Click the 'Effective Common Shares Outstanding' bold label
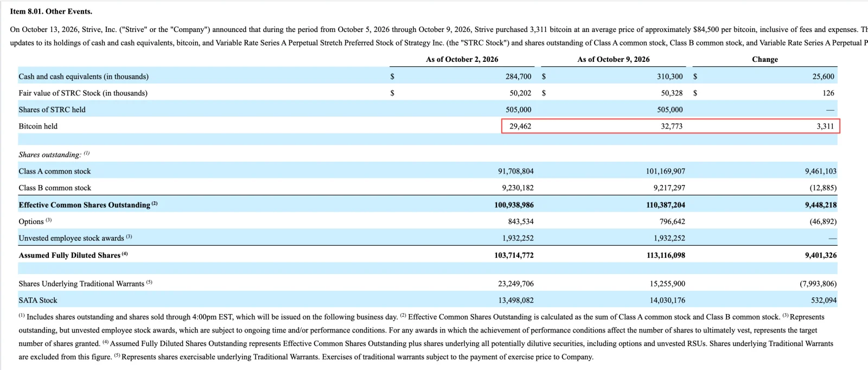 click(84, 205)
